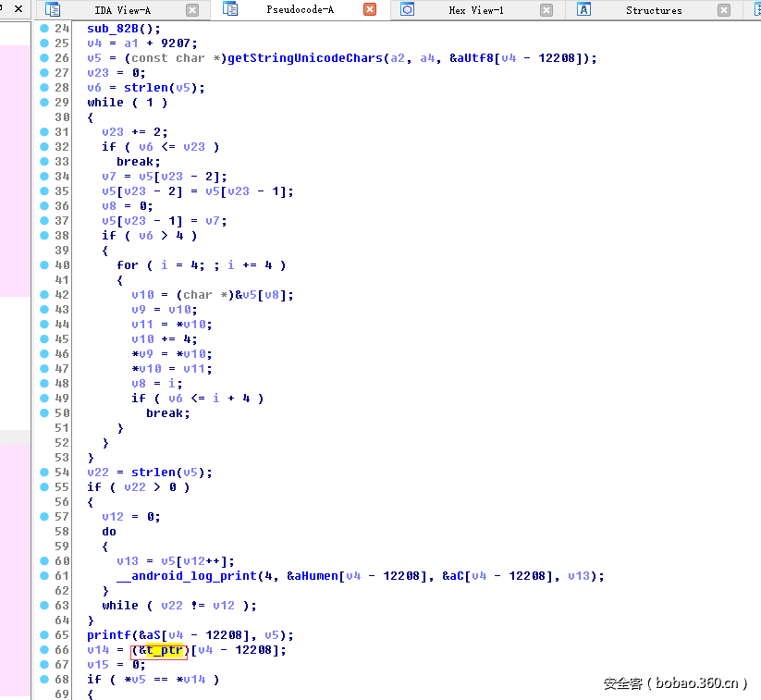The image size is (761, 700).
Task: Click the Pseudocode-A tab icon
Action: pos(230,10)
